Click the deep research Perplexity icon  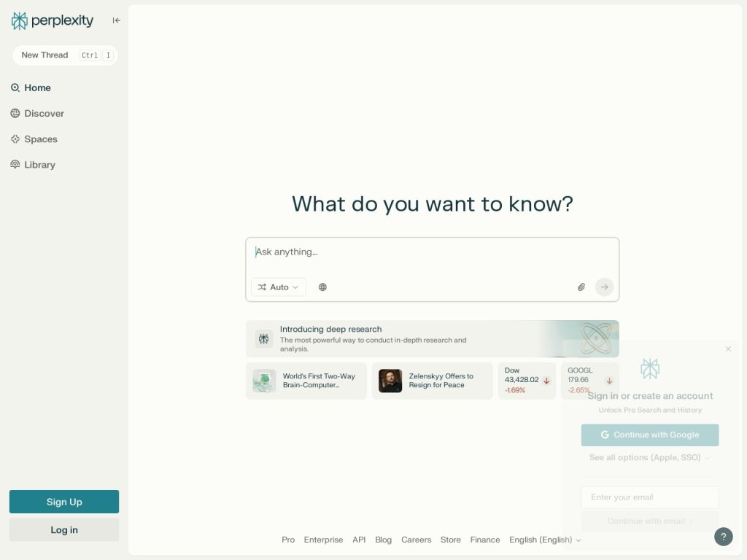263,339
